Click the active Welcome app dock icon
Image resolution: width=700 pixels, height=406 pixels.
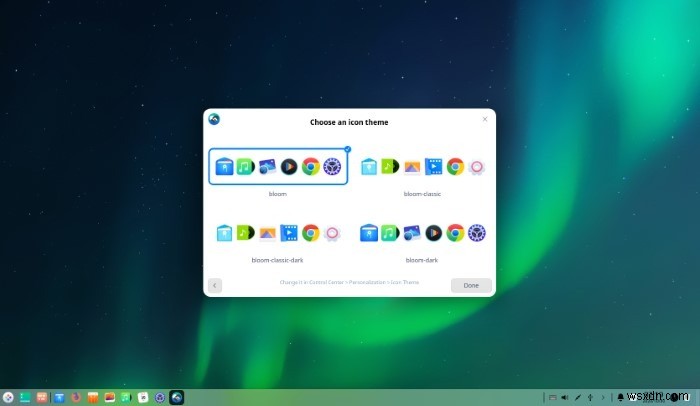click(177, 397)
